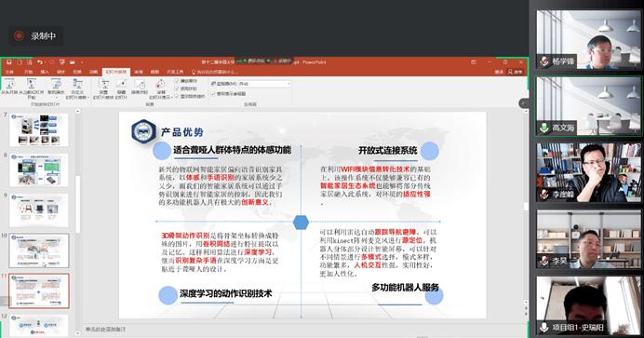Click blue hexagon at slide center
Image resolution: width=644 pixels, height=338 pixels.
[301, 223]
